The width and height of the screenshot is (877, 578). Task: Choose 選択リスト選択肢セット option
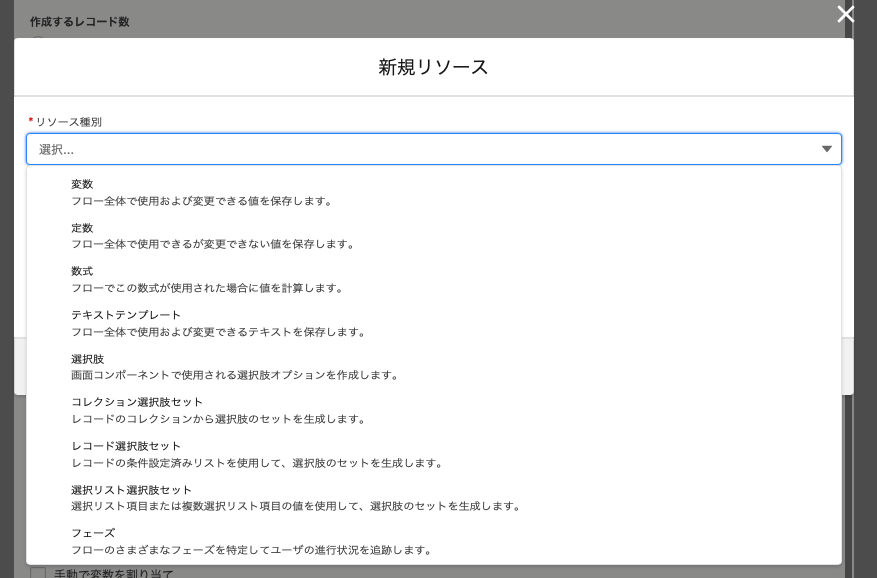(x=433, y=498)
